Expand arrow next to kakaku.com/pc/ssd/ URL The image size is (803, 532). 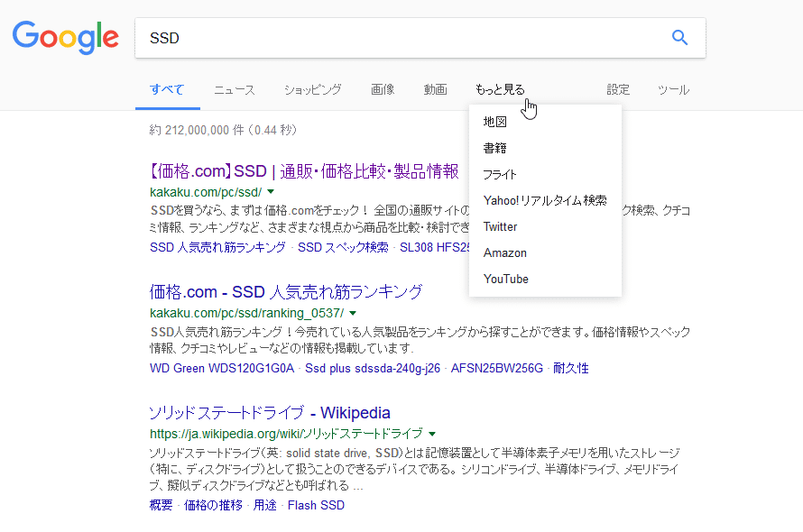[271, 192]
